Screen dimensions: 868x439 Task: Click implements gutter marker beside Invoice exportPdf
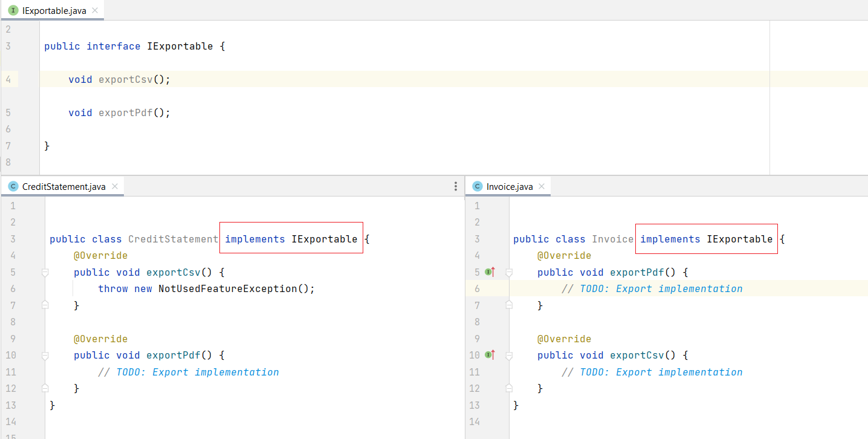point(490,272)
